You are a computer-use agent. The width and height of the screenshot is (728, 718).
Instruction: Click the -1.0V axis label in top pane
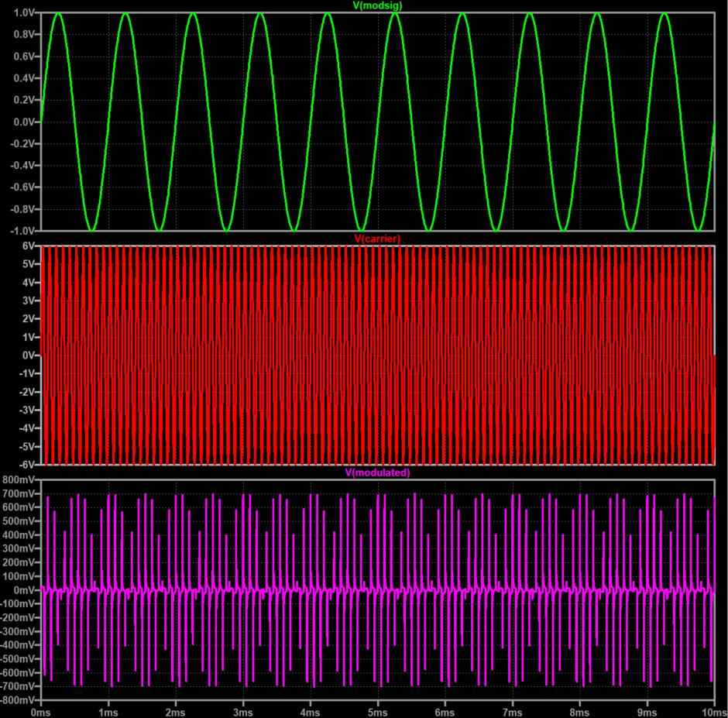pos(22,231)
